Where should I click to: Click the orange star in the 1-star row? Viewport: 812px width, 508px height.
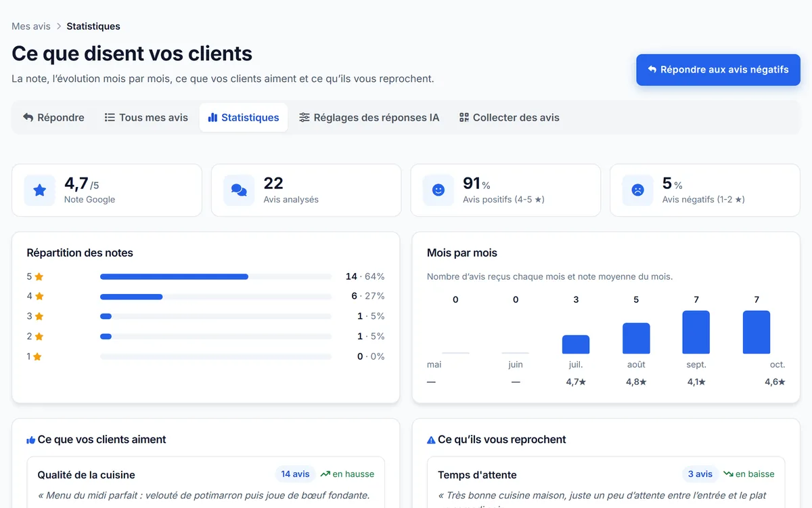point(37,356)
